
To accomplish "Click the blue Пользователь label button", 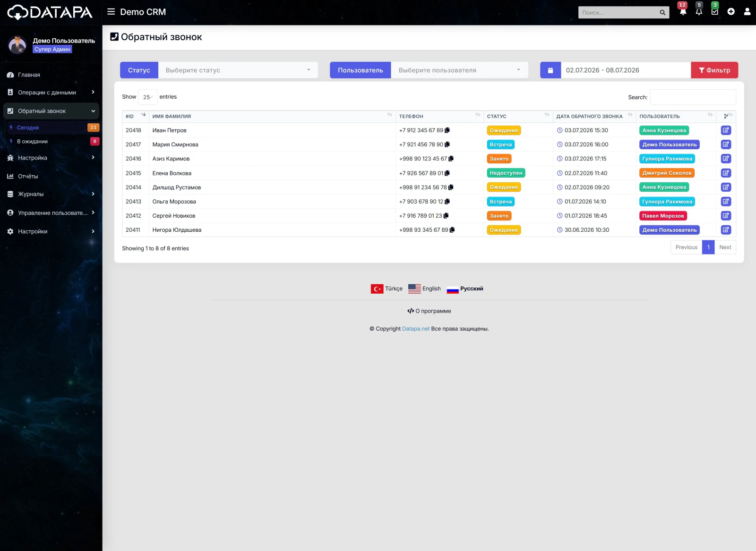I will (x=360, y=70).
